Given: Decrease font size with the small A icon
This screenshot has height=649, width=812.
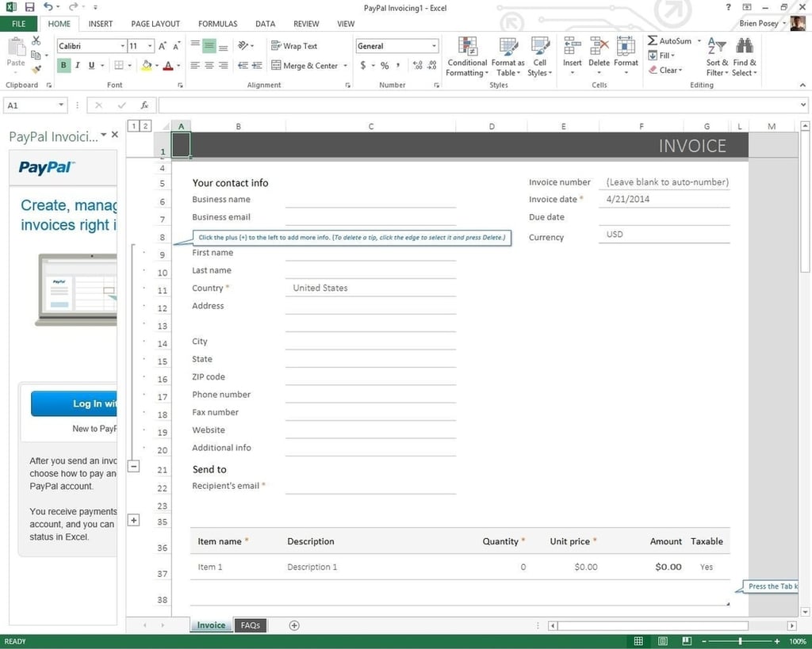Looking at the screenshot, I should point(177,46).
